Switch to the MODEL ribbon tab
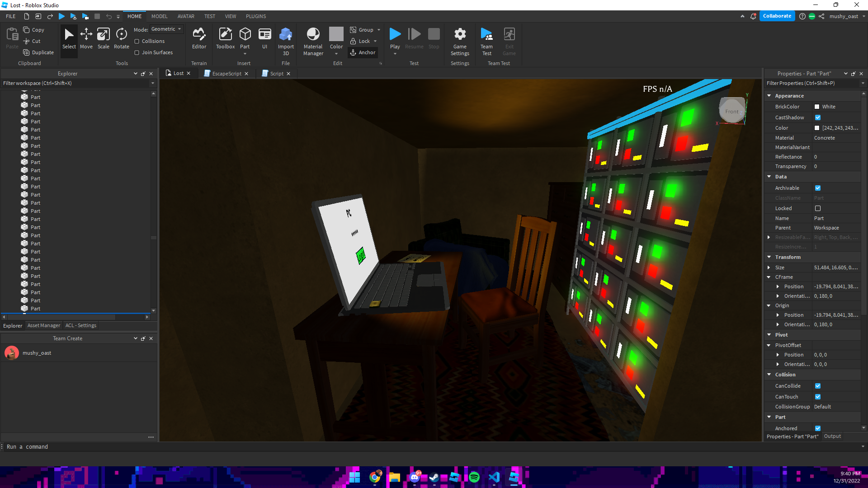This screenshot has width=868, height=488. [159, 16]
